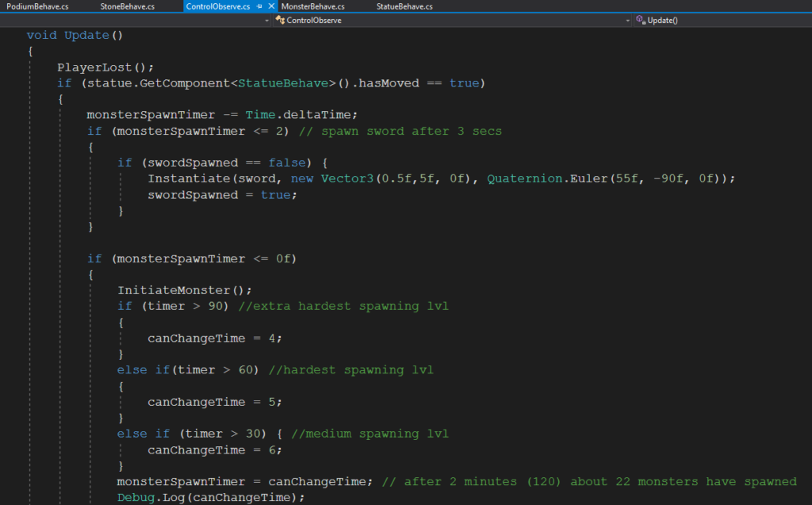Click the 'PlayerLost();' call line
Image resolution: width=812 pixels, height=505 pixels.
coord(105,67)
